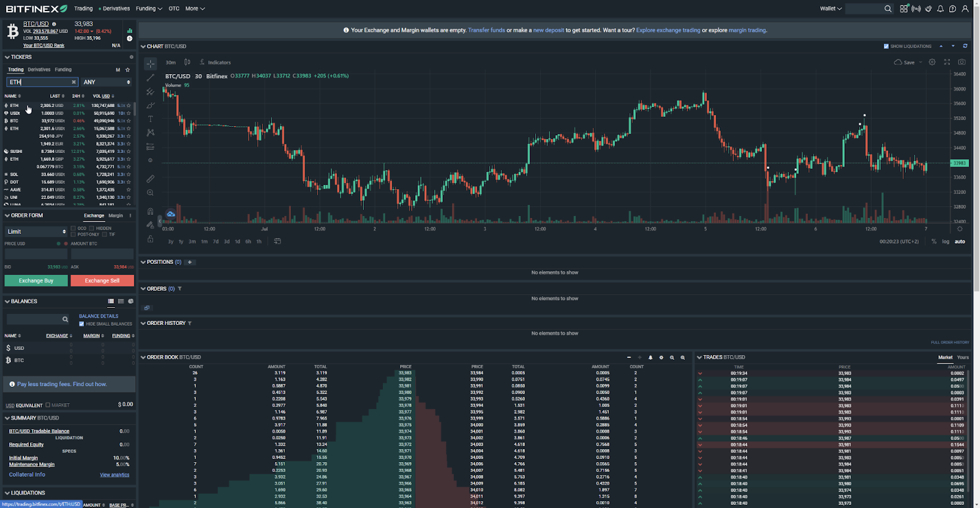Open the new deposit link
Viewport: 980px width, 508px height.
[548, 30]
